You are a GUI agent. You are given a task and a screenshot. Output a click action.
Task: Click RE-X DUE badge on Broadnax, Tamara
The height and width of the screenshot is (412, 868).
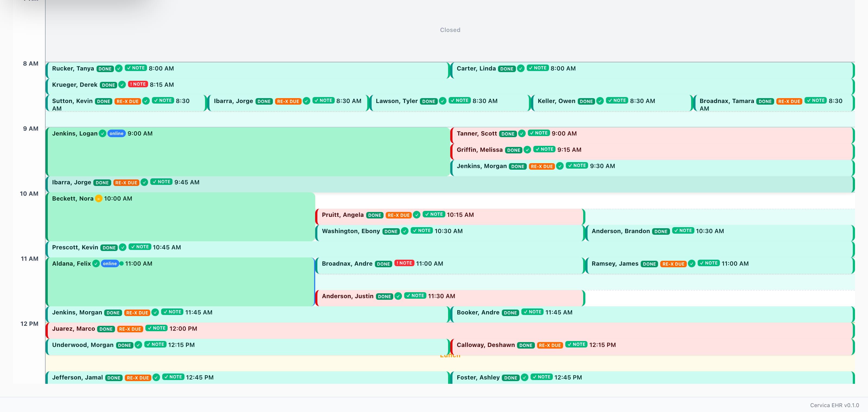point(789,101)
